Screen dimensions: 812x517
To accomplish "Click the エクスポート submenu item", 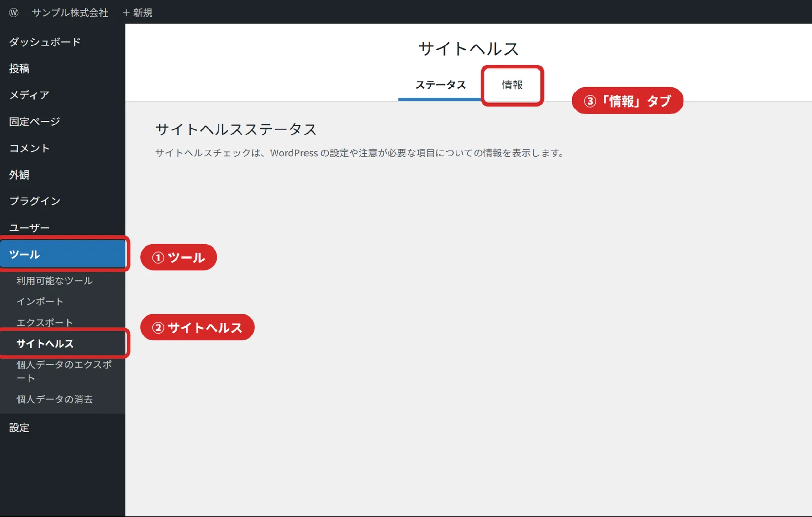I will pyautogui.click(x=44, y=323).
